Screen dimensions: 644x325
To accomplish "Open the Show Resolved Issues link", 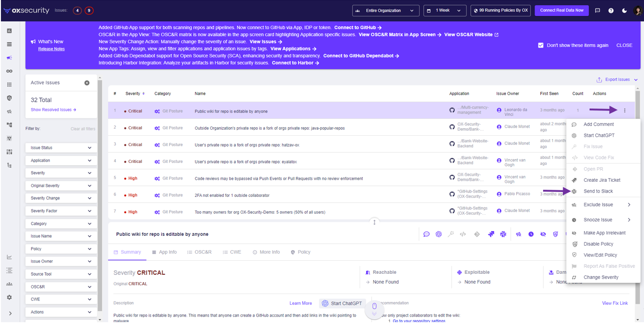I will (x=53, y=110).
